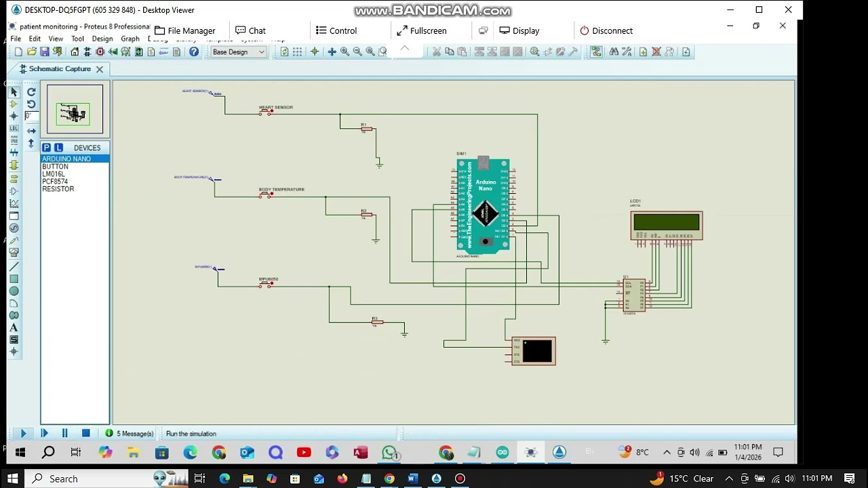Select the 2D Line drawing tool
Viewport: 868px width, 488px height.
[14, 267]
